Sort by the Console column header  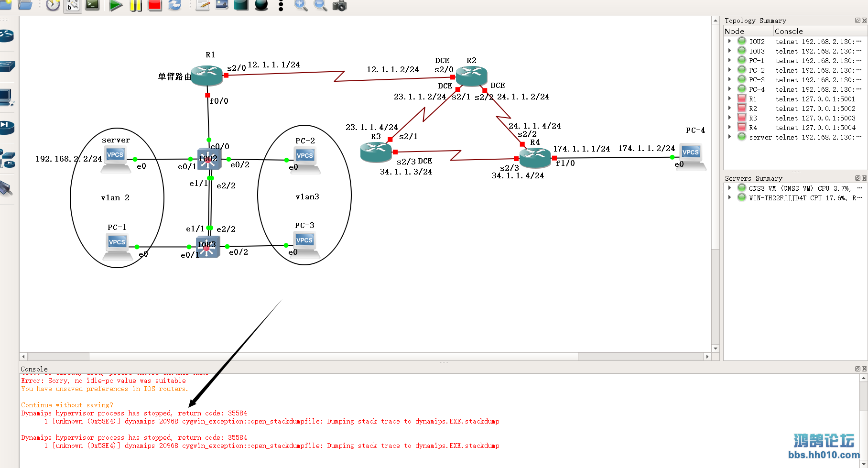point(820,31)
